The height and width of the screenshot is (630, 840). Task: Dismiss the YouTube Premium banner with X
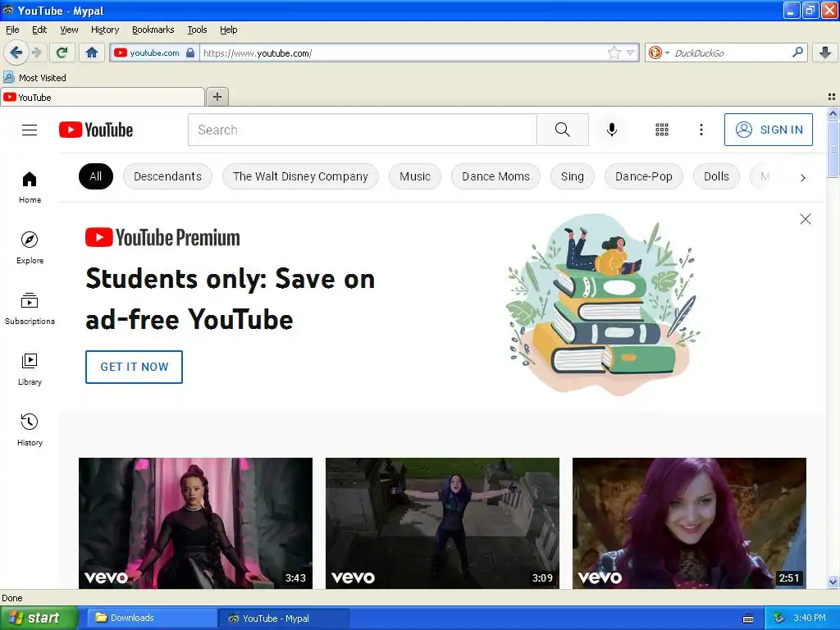(805, 219)
